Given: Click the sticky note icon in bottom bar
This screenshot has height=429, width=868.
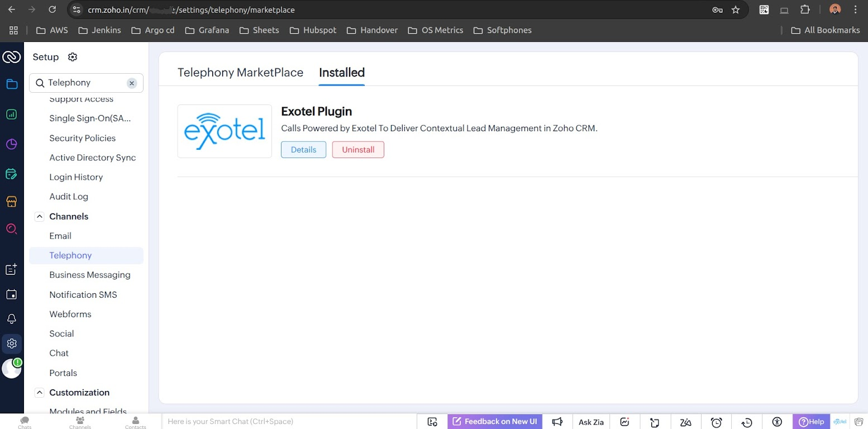Looking at the screenshot, I should [655, 422].
